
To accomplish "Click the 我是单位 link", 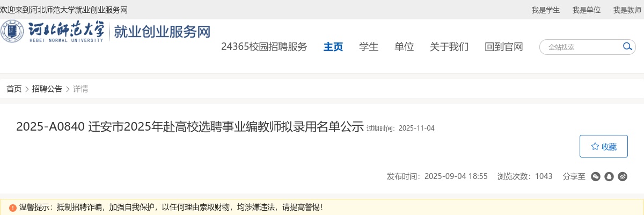I will pos(587,10).
